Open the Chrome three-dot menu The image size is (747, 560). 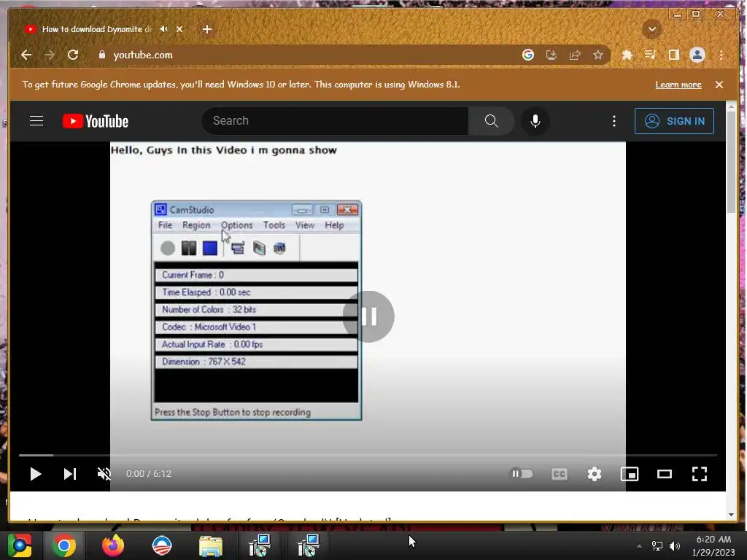point(721,55)
